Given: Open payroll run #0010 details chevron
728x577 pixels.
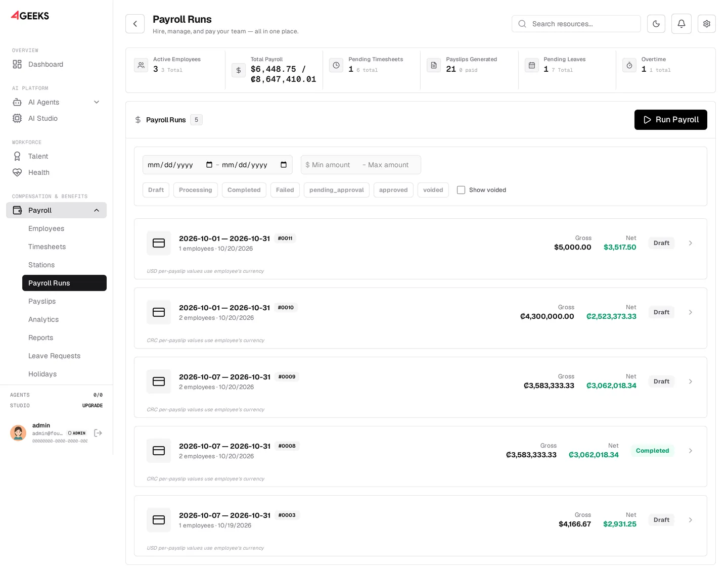Looking at the screenshot, I should click(x=691, y=312).
